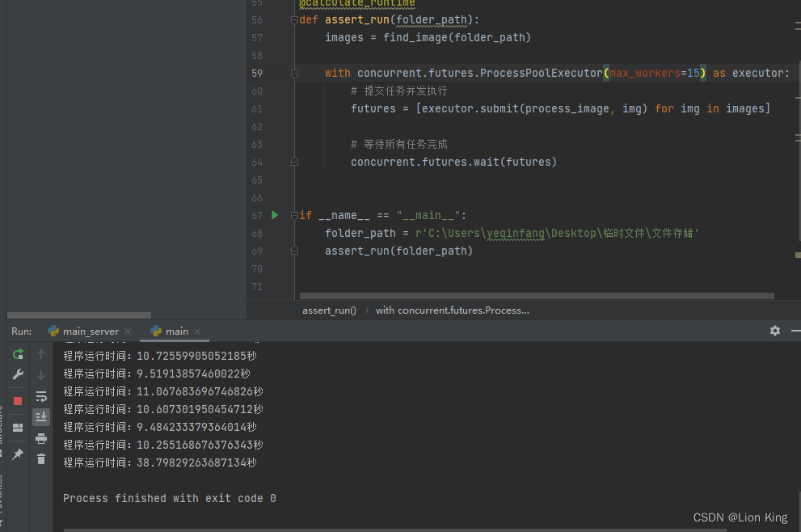This screenshot has height=532, width=801.
Task: Toggle soft-wrap in console output
Action: pyautogui.click(x=40, y=396)
